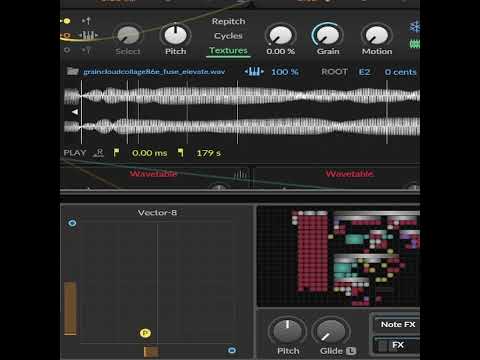Click the gray ring icon under the orange ring
This screenshot has height=360, width=480.
point(67,50)
